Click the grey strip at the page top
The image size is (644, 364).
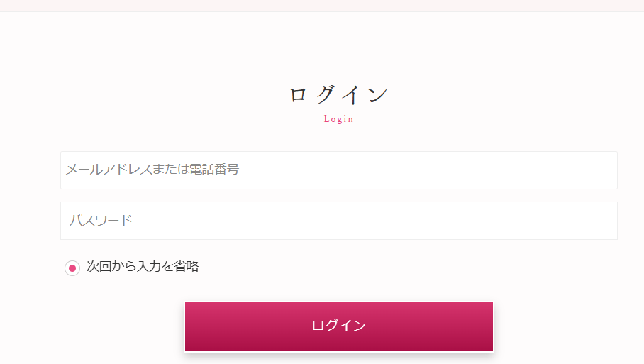(x=322, y=6)
